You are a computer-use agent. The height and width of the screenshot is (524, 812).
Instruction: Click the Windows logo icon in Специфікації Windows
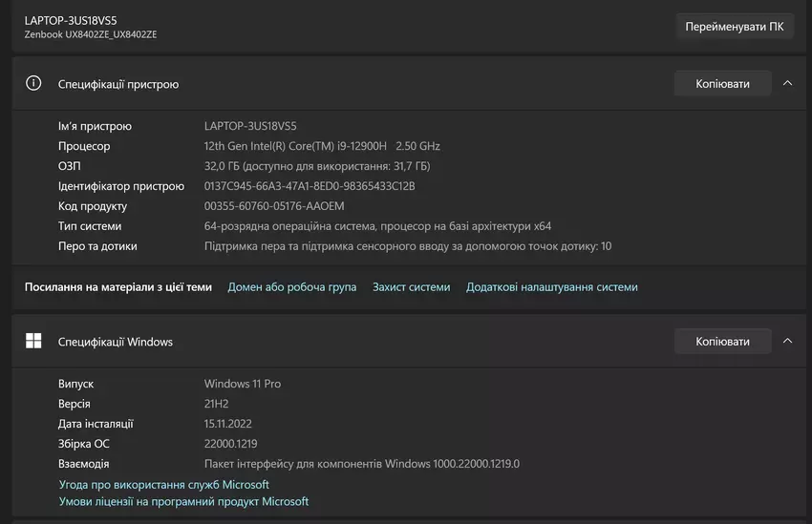33,341
